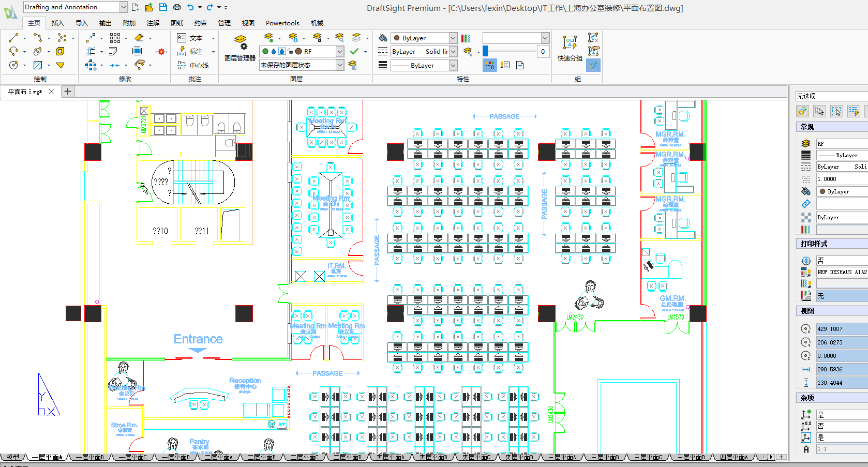
Task: Switch to the 模型 sheet tab
Action: click(12, 457)
